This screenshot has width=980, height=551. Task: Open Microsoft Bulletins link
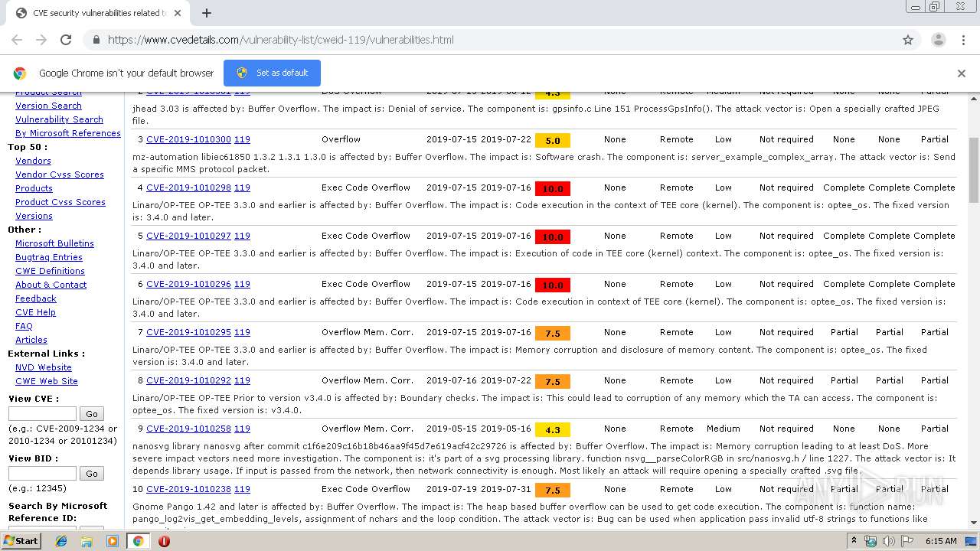pos(54,243)
